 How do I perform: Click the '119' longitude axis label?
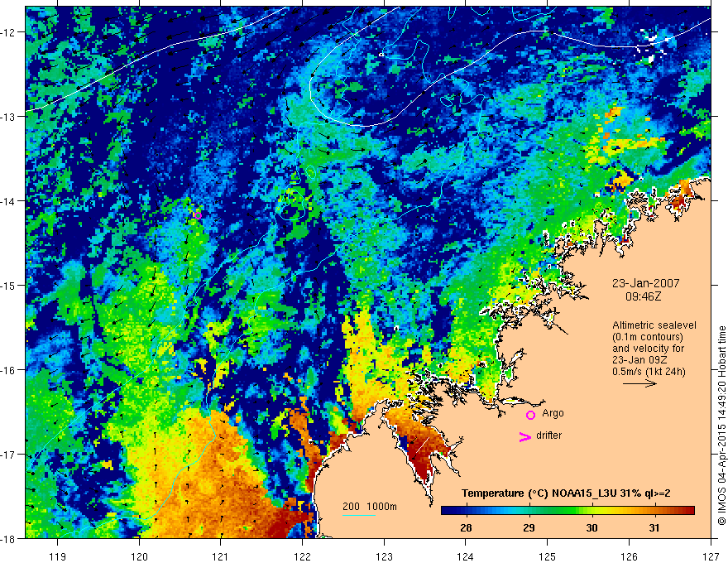click(x=58, y=556)
